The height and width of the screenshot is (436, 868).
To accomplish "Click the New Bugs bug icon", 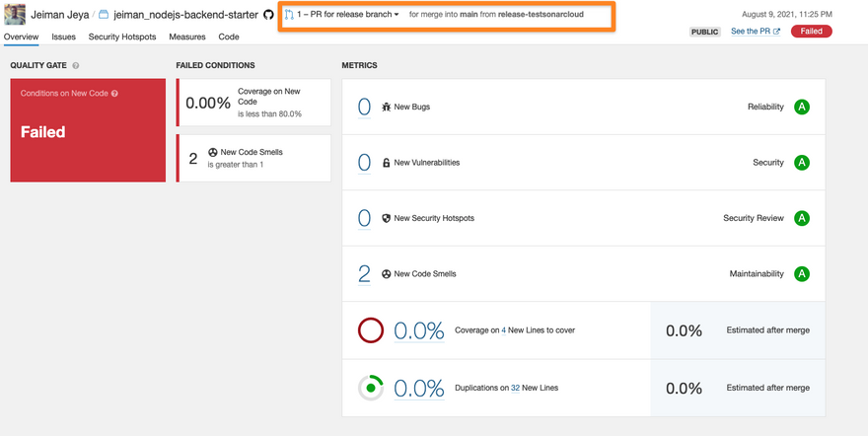I will point(387,107).
